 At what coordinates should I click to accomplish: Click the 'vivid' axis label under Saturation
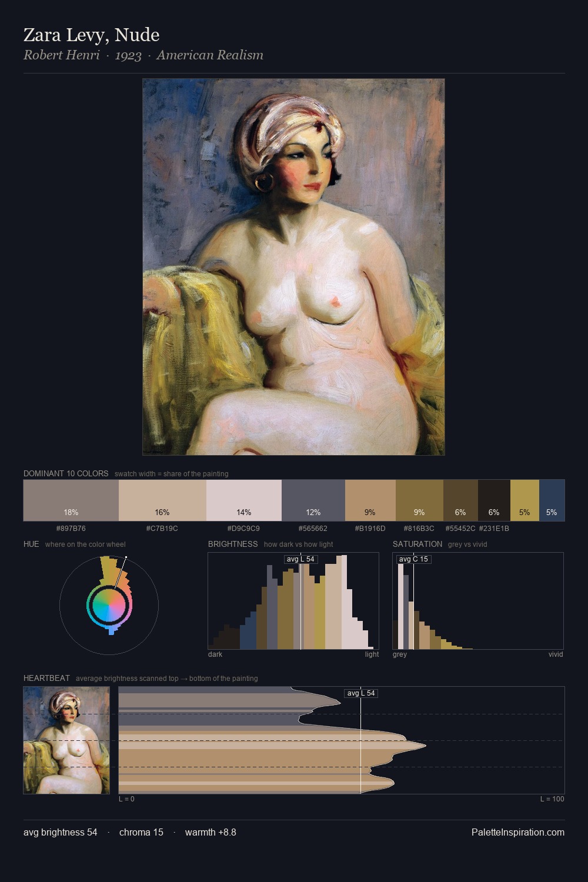(556, 654)
